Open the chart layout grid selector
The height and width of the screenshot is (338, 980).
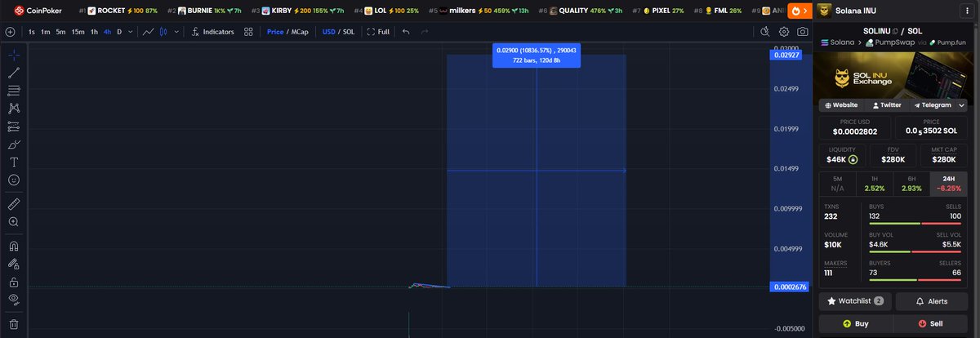coord(248,32)
